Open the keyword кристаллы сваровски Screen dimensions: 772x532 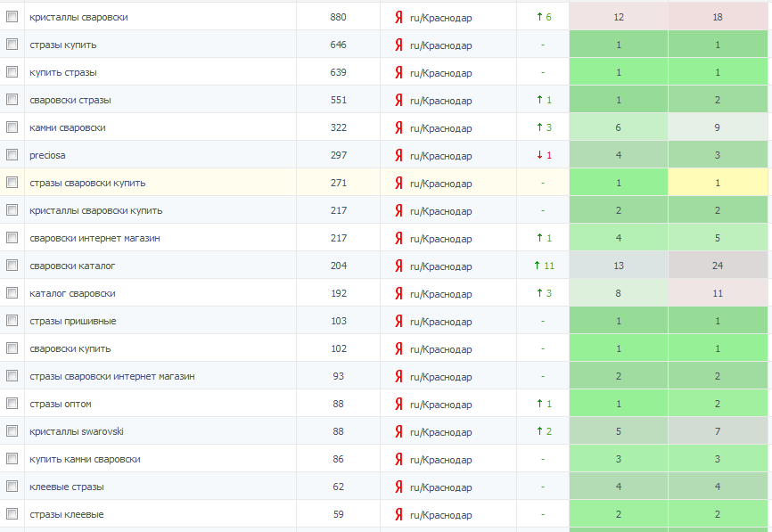point(78,17)
